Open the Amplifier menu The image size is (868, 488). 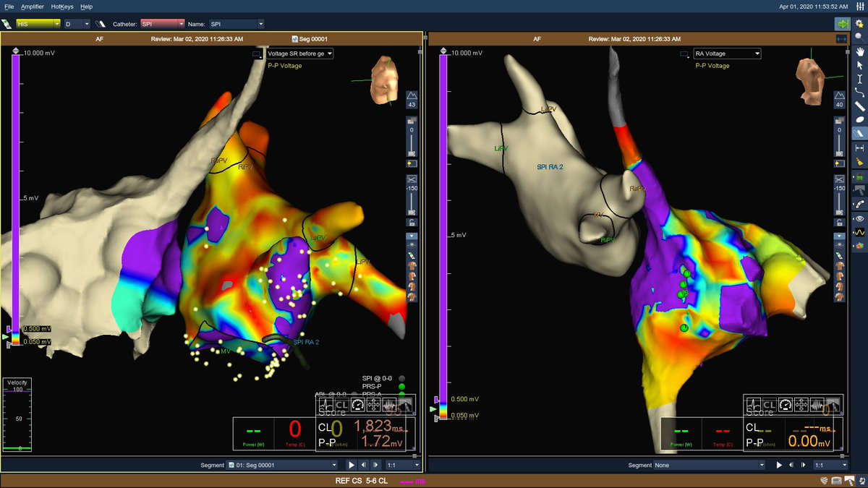tap(32, 6)
